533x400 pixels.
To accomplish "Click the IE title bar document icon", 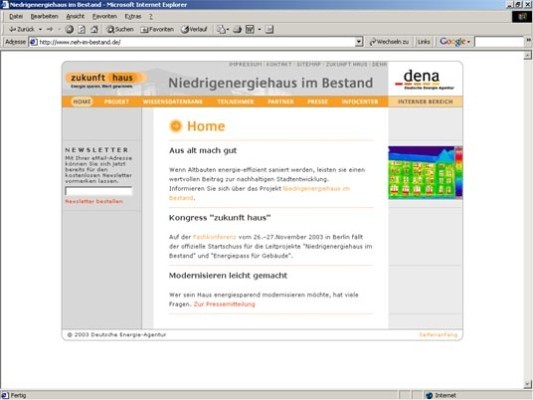I will 4,4.
